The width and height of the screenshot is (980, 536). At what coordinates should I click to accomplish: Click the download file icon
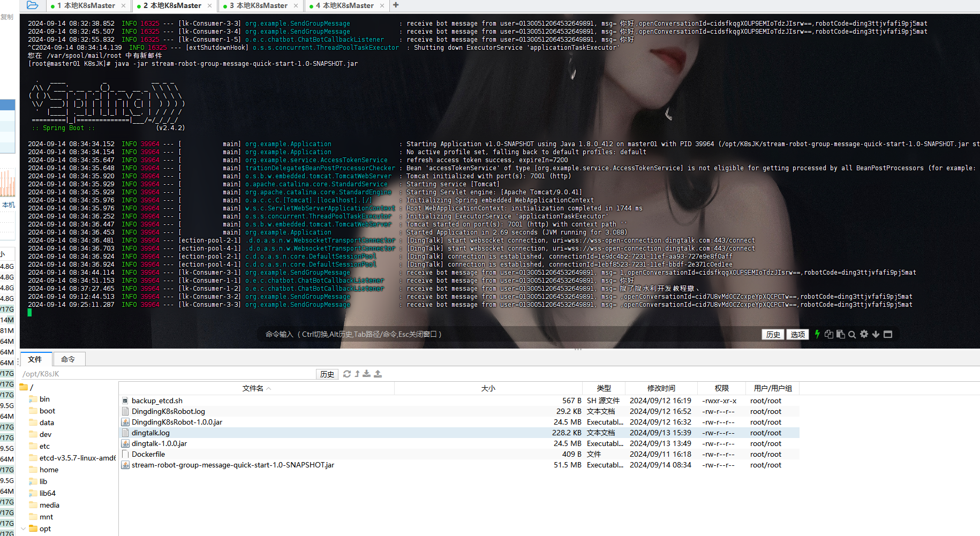[x=367, y=374]
